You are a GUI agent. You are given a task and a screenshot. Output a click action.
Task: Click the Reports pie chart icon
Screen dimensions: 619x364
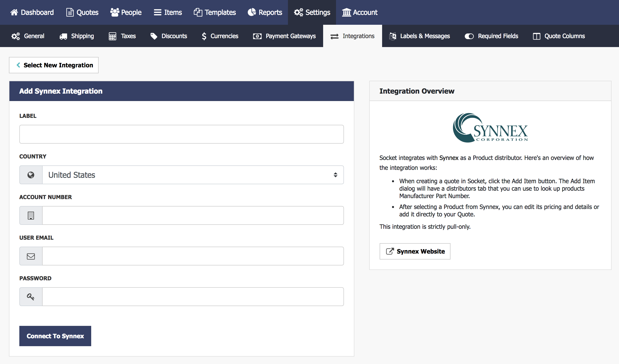tap(252, 12)
